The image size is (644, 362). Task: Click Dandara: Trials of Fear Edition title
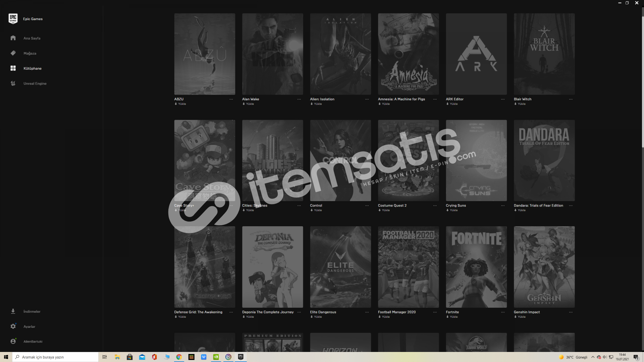coord(538,205)
